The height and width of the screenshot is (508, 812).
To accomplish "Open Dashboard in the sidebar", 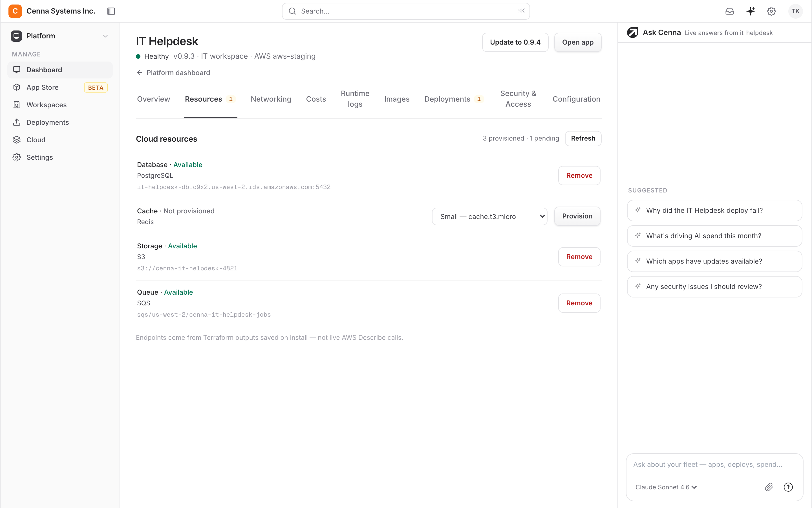I will click(x=60, y=70).
